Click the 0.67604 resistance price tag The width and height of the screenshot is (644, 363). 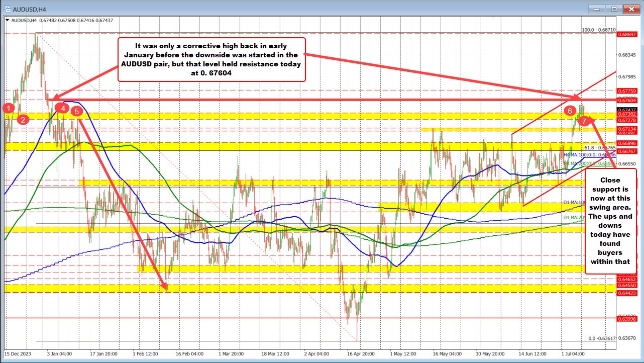pyautogui.click(x=627, y=100)
